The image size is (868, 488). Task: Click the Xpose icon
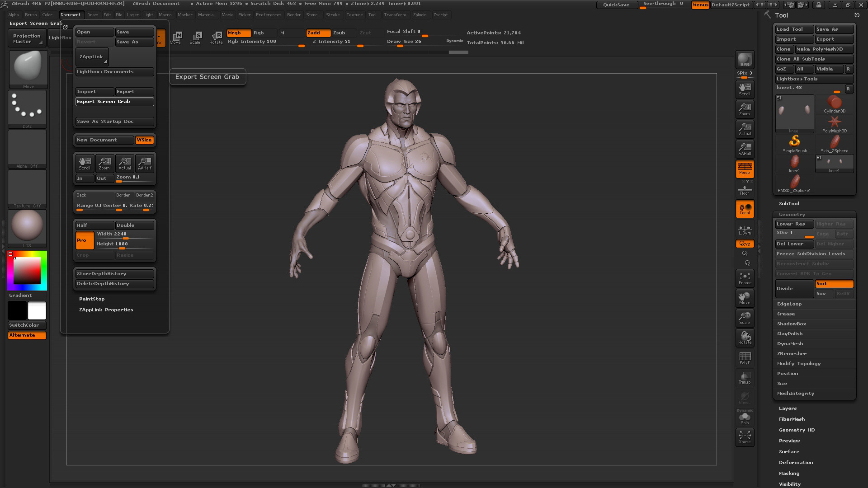pyautogui.click(x=745, y=437)
